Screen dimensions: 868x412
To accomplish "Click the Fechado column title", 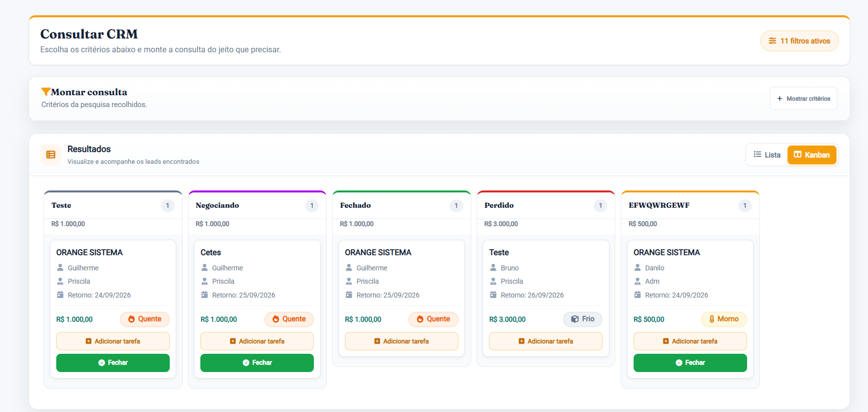I will 355,205.
